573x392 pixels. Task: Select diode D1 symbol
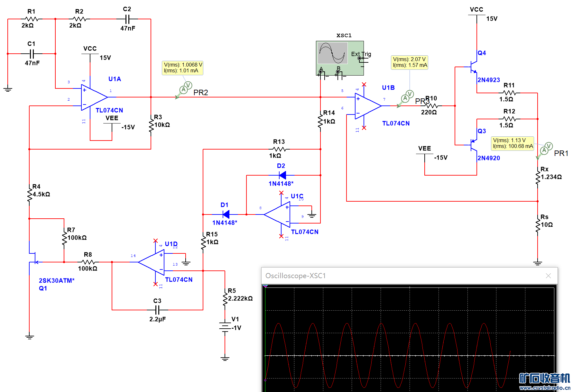click(x=226, y=214)
